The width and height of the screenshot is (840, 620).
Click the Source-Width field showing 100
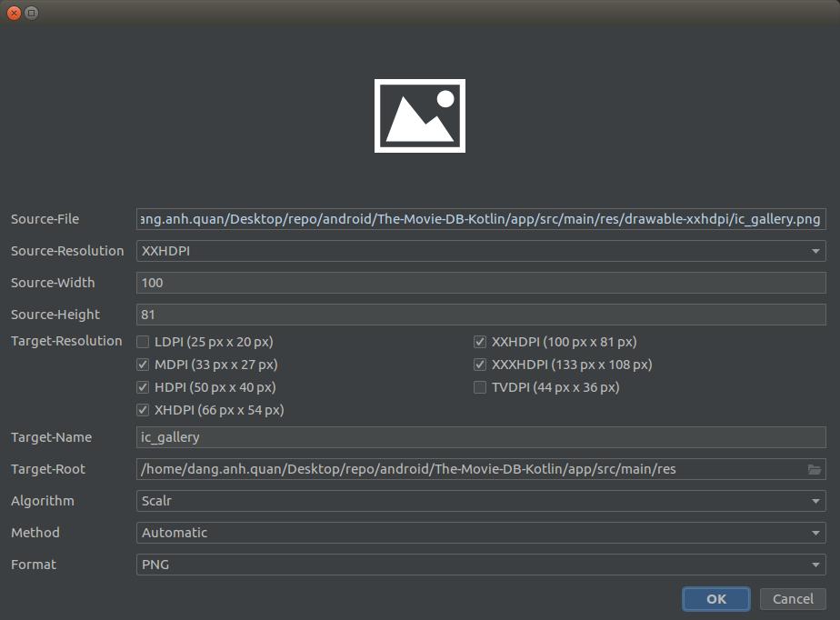point(481,283)
